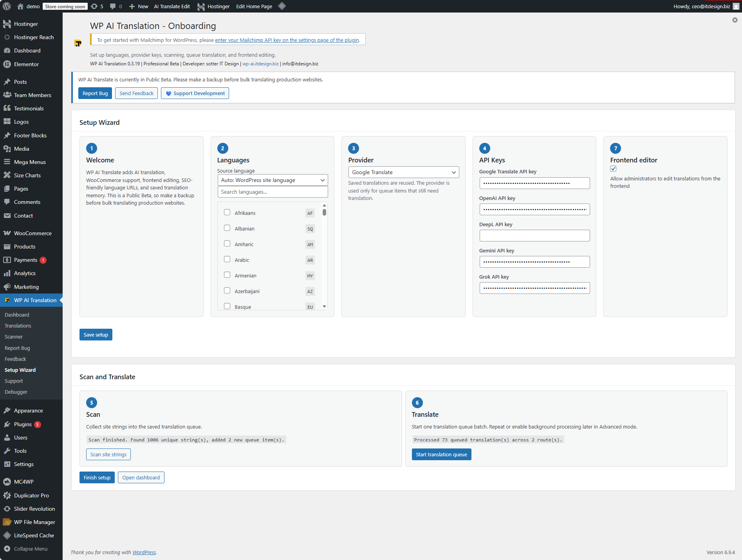The width and height of the screenshot is (742, 560).
Task: Click the Media icon in sidebar
Action: 7,149
